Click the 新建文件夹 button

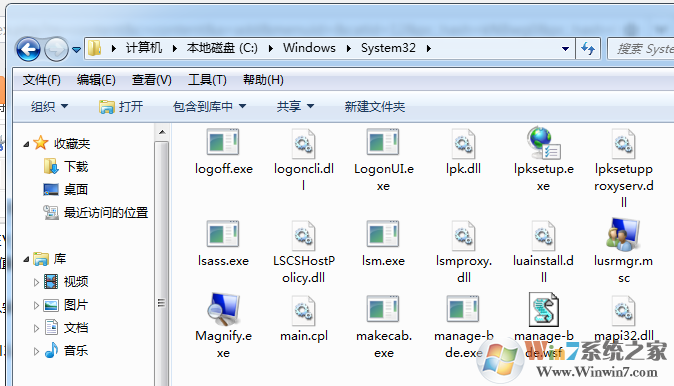tap(375, 106)
